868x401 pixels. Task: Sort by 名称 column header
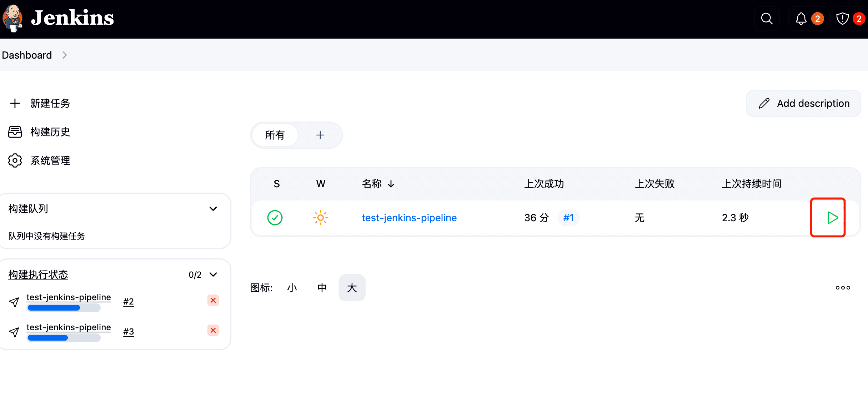click(x=378, y=184)
